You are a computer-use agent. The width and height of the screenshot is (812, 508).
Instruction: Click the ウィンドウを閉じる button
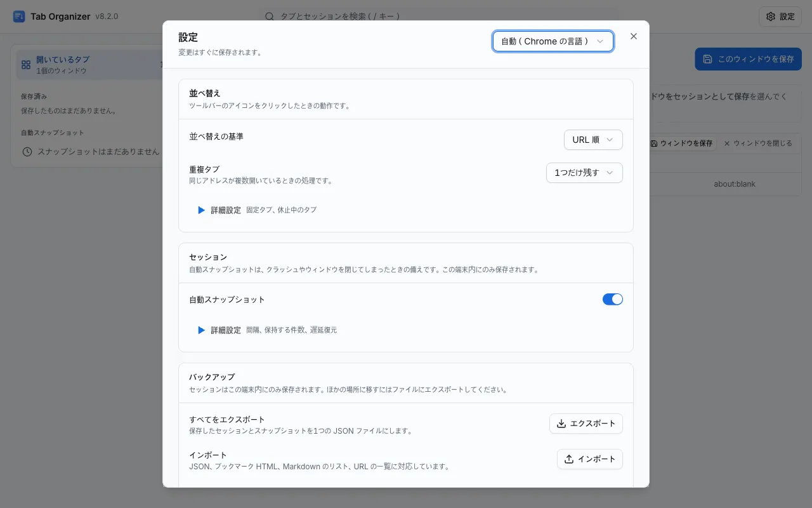[x=757, y=144]
